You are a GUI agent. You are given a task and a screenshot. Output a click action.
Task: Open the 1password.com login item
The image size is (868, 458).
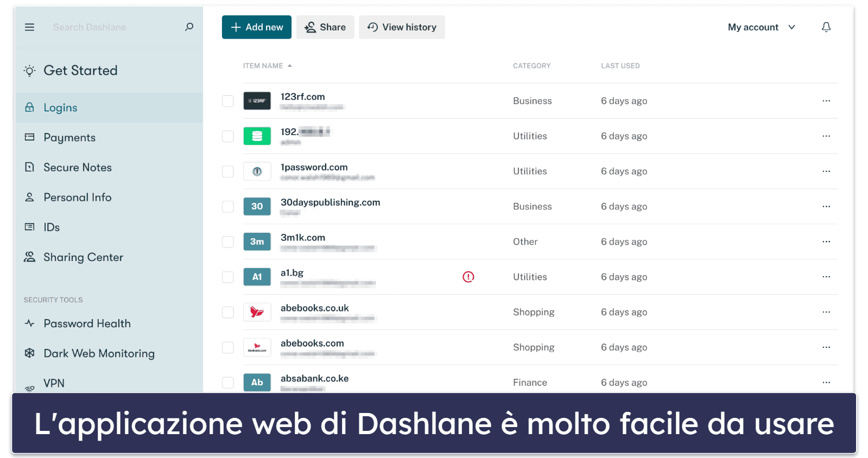(x=314, y=167)
